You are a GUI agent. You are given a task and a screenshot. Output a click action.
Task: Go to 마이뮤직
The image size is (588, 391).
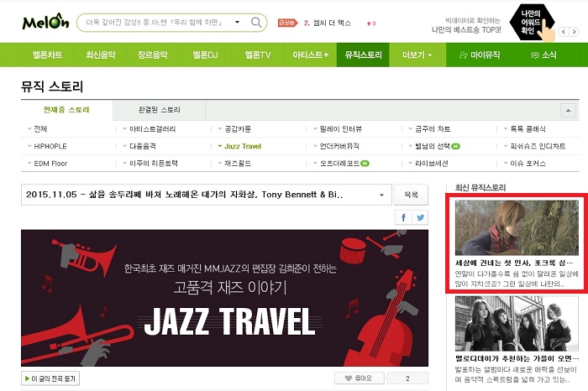tap(480, 55)
